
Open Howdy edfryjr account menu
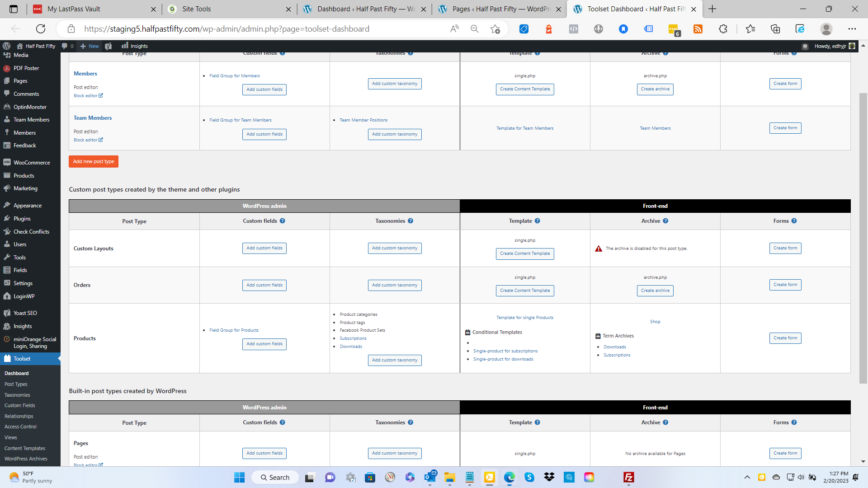point(835,46)
